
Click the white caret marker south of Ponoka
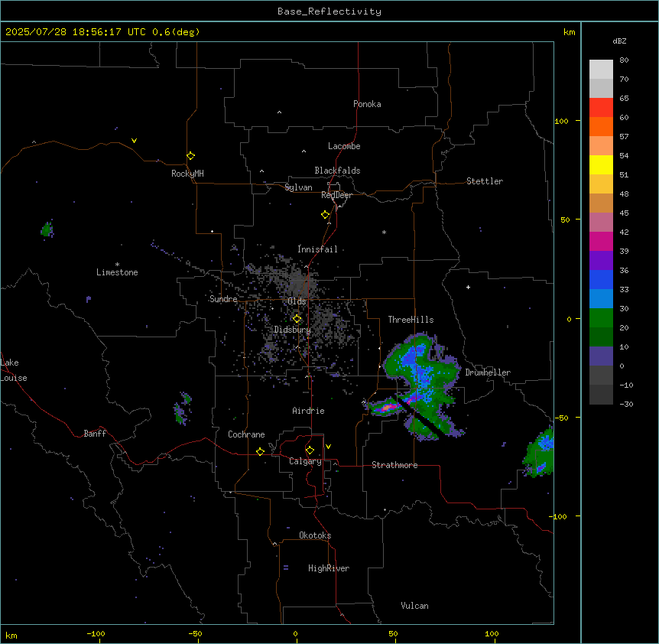click(x=280, y=112)
